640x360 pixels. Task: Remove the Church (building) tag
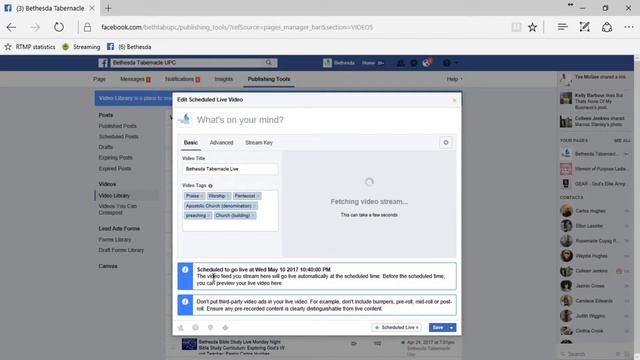click(x=253, y=216)
